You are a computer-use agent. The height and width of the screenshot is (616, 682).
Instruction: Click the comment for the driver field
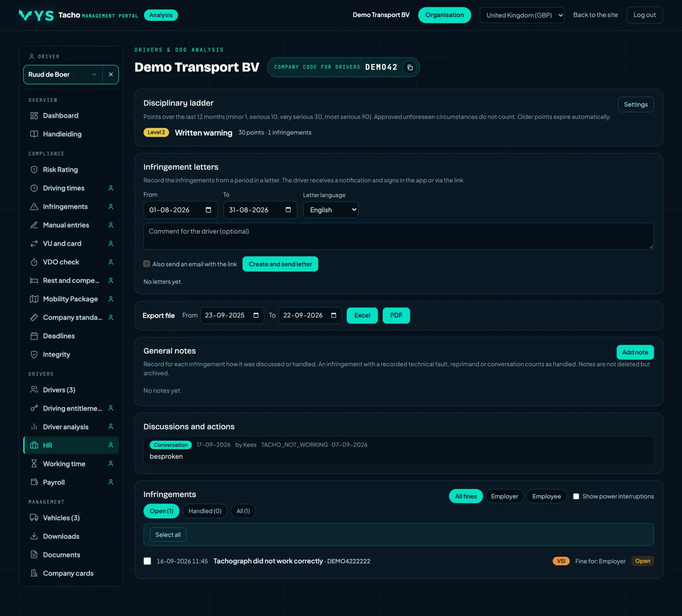pyautogui.click(x=399, y=236)
